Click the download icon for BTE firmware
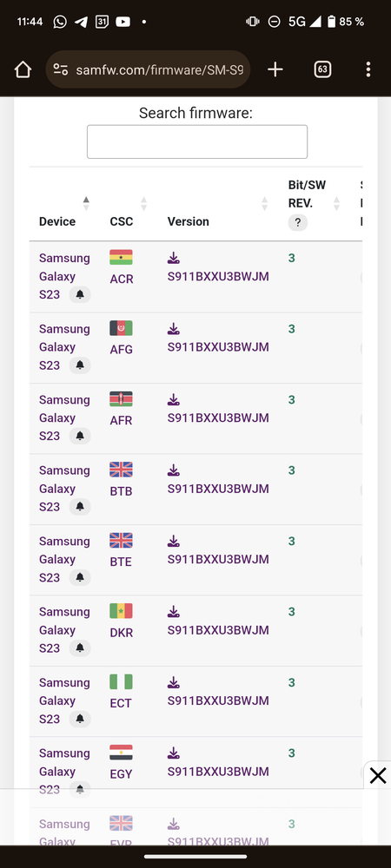Viewport: 391px width, 868px height. point(174,541)
